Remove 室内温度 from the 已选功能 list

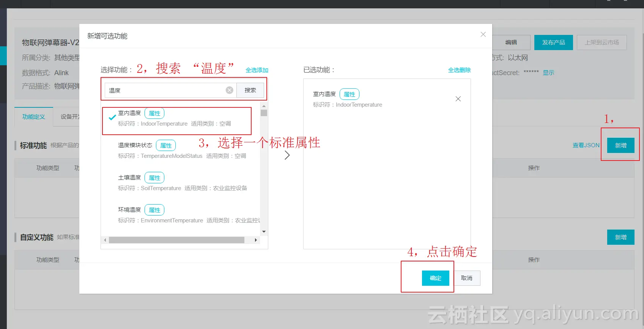point(458,99)
